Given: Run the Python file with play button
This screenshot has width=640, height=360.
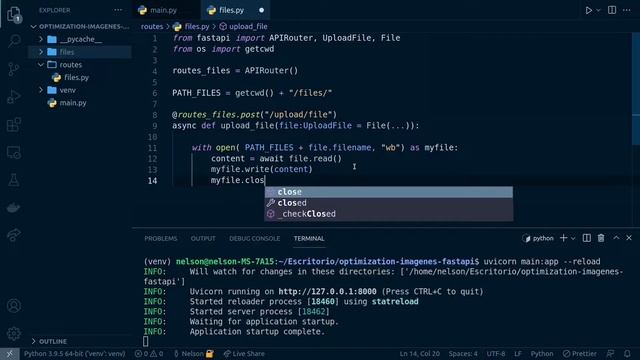Looking at the screenshot, I should point(588,10).
